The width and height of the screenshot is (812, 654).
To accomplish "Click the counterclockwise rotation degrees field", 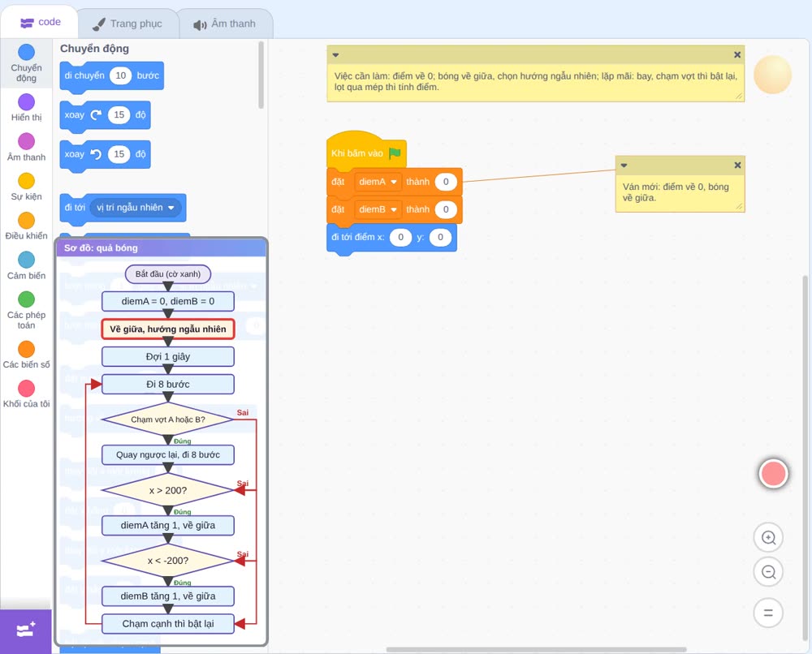I will coord(119,154).
